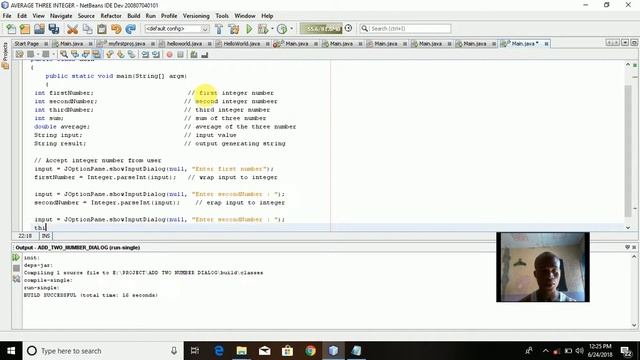The image size is (640, 360).
Task: Stop the build in Output panel
Action: pos(16,268)
